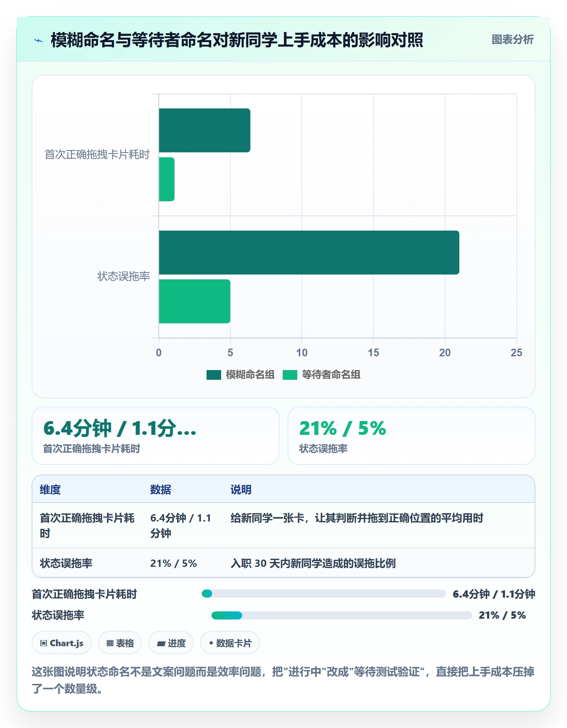Click the bar icon in 进度 tag
Screen dimensions: 567x728
pos(161,643)
